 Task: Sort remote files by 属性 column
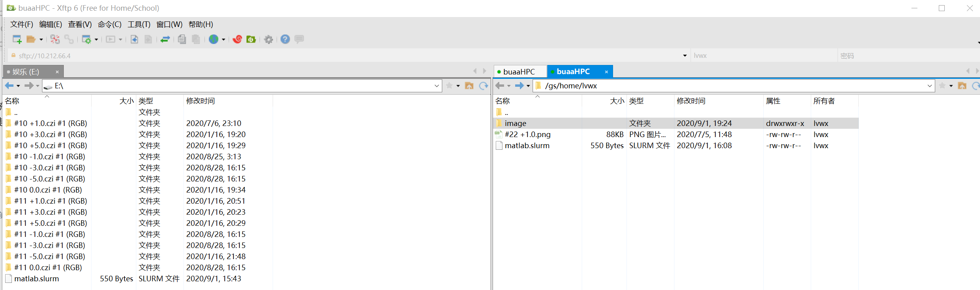tap(787, 101)
